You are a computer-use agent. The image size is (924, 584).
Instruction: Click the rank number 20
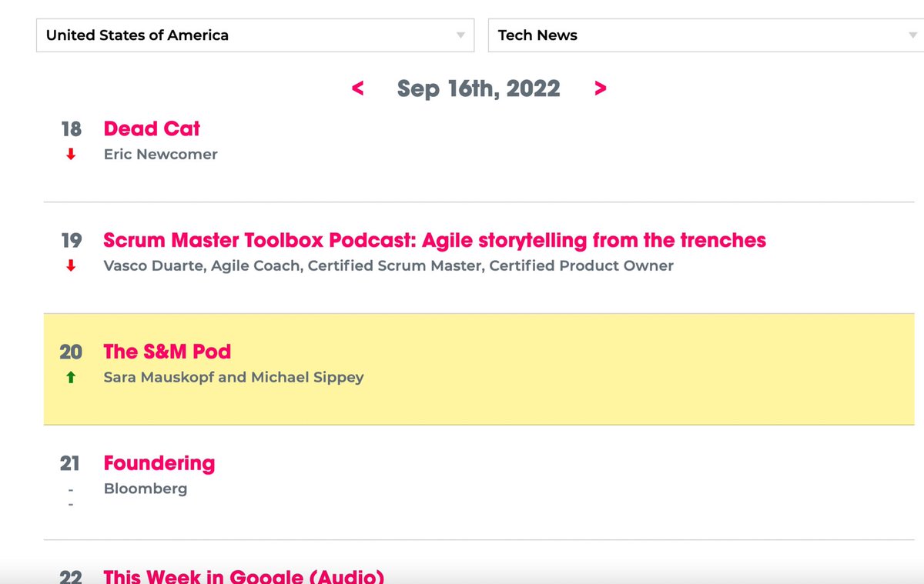[71, 352]
